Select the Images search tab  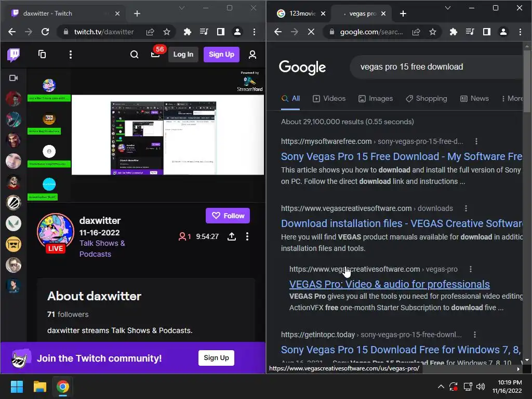pos(376,99)
